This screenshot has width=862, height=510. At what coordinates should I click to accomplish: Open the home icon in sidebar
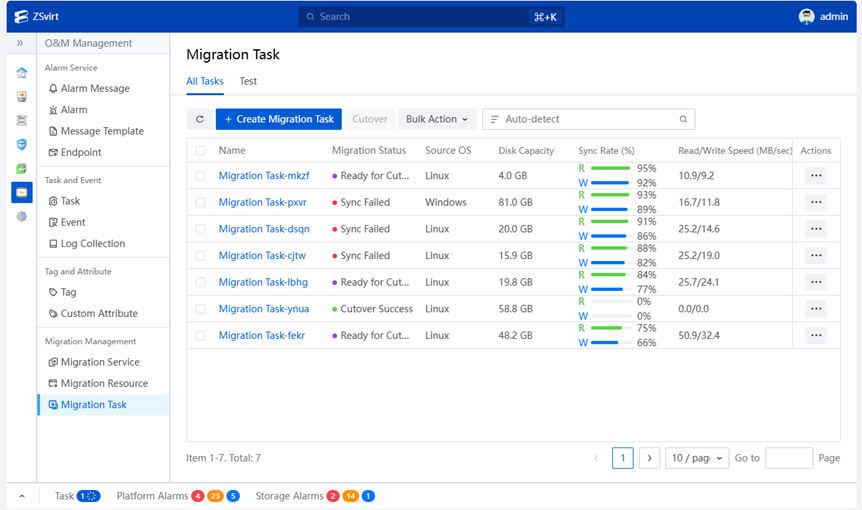pyautogui.click(x=21, y=73)
